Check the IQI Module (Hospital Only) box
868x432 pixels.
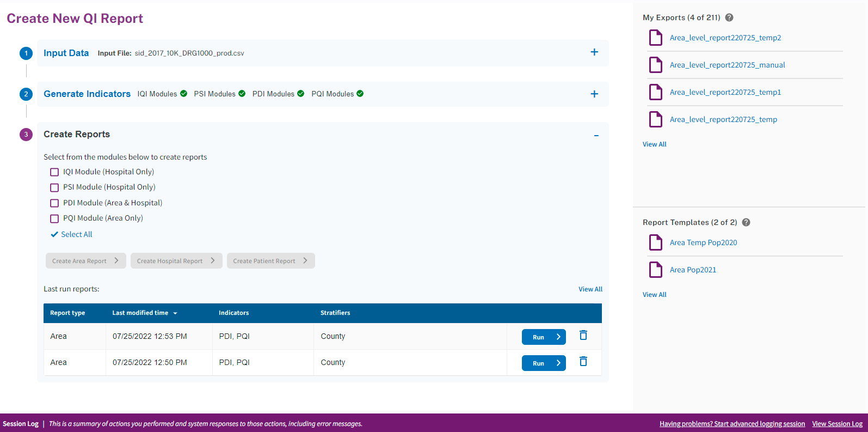tap(54, 172)
